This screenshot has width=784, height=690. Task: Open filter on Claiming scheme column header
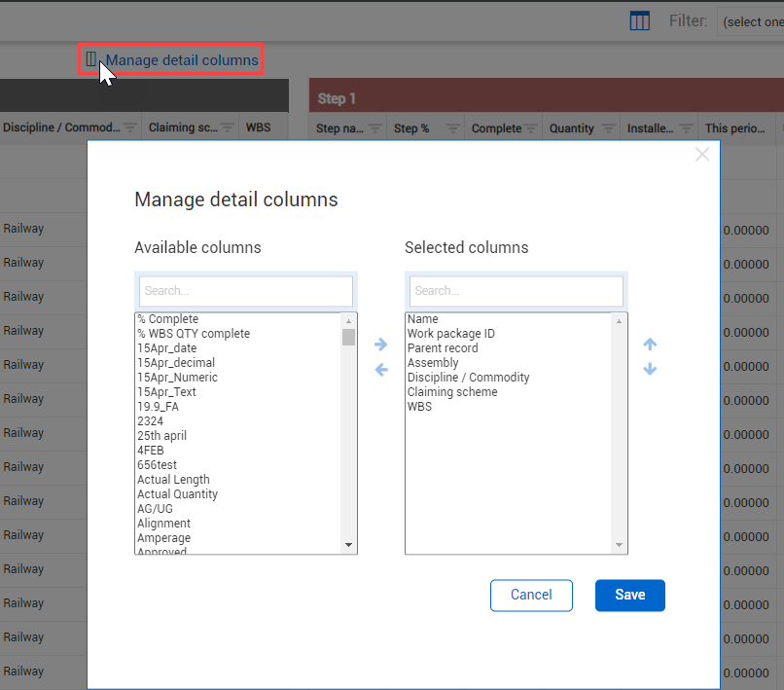click(x=227, y=127)
